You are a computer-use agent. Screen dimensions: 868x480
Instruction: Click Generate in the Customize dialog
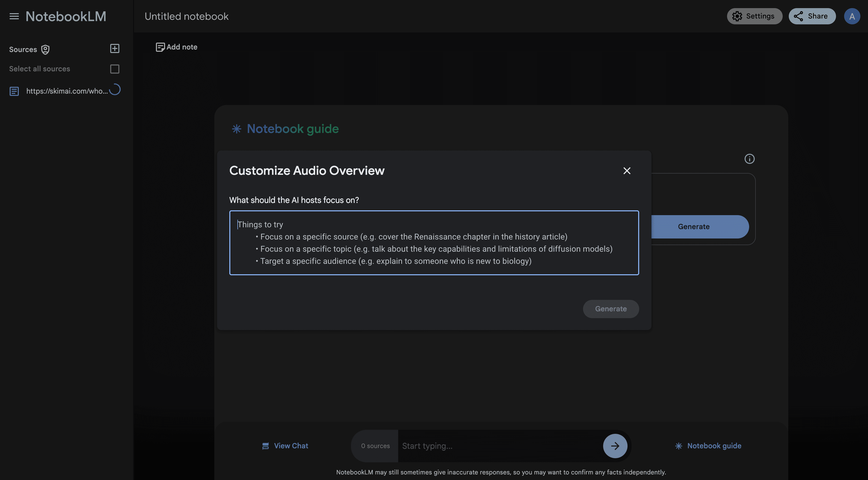click(x=611, y=309)
